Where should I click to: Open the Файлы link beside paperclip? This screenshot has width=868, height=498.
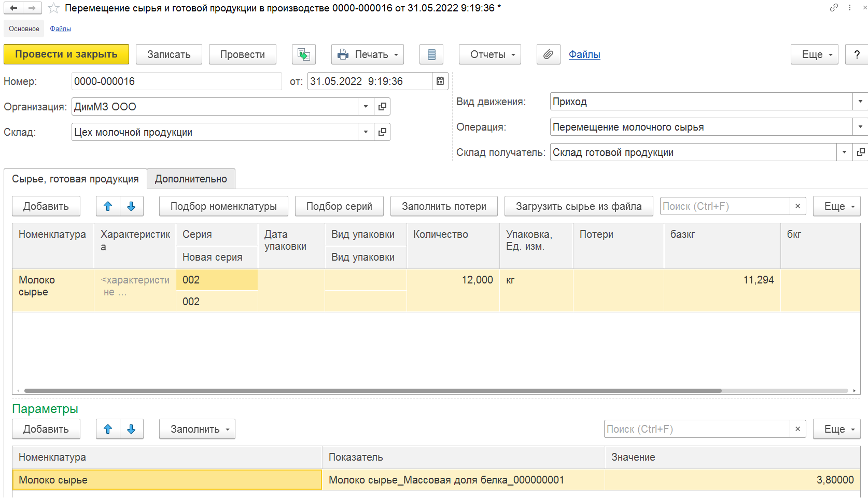click(584, 54)
